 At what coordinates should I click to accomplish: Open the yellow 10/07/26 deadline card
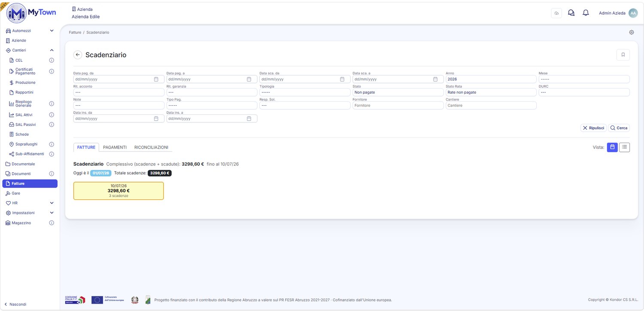[118, 191]
